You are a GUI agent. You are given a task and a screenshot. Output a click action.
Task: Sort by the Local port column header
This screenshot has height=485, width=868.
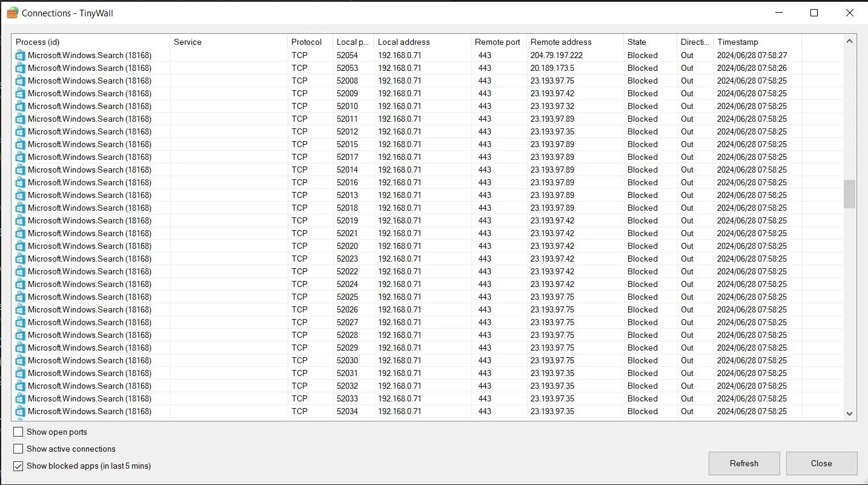point(353,42)
